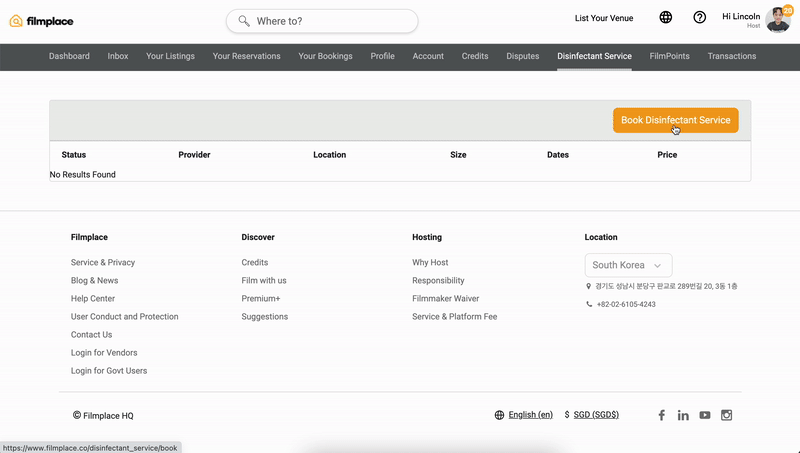Expand the South Korea location dropdown

(628, 265)
